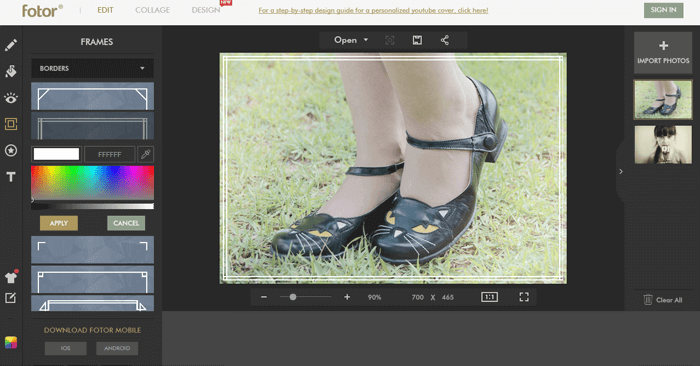Click the Fotor logo
Viewport: 700px width, 366px height.
(x=42, y=11)
